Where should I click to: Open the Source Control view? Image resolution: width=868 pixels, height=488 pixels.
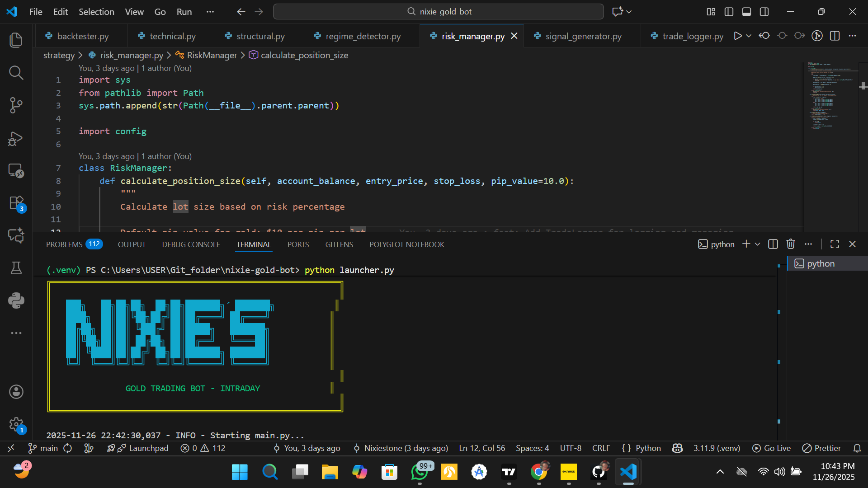tap(16, 105)
